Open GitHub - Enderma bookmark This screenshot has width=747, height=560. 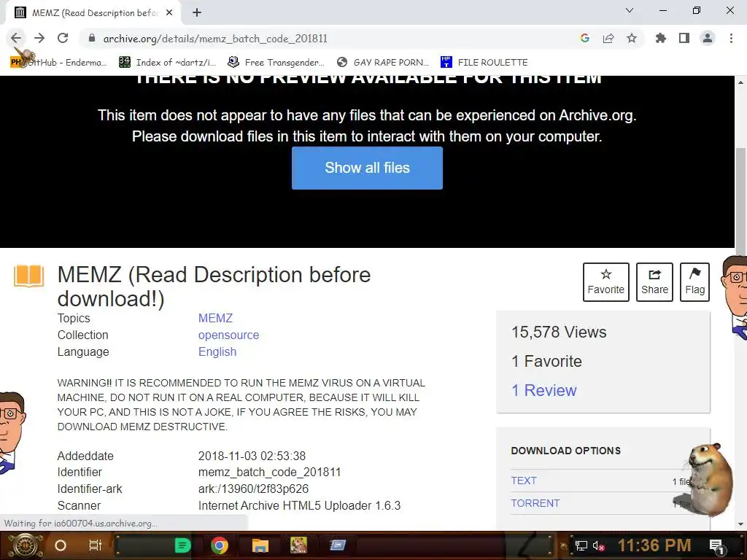(x=58, y=63)
